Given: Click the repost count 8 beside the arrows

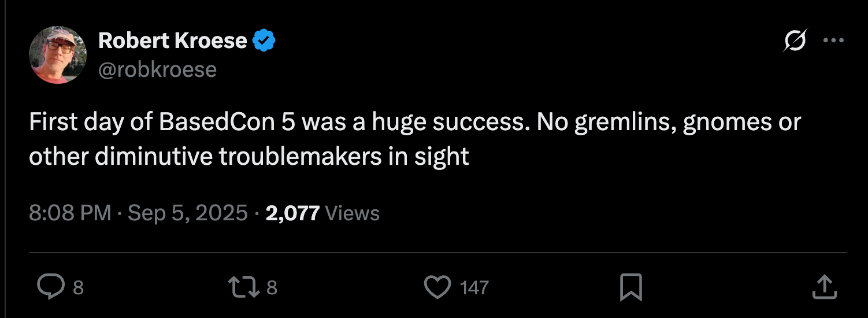Looking at the screenshot, I should [x=272, y=287].
